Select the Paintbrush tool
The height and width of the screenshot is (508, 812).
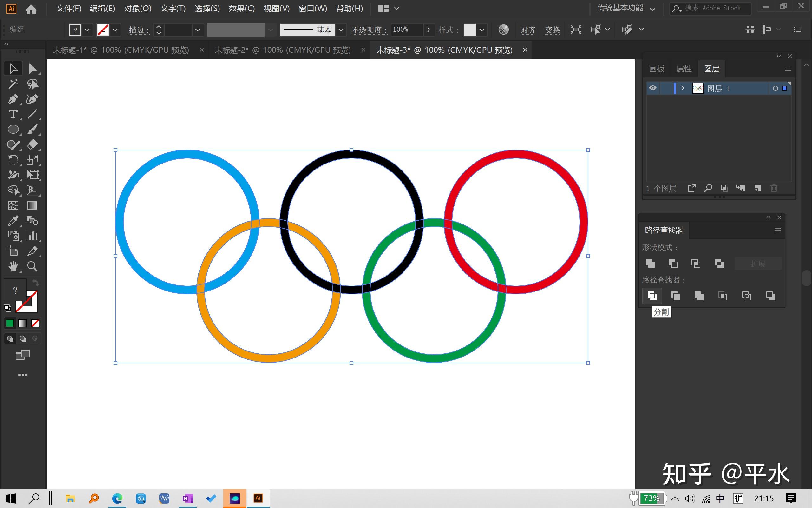pos(32,129)
